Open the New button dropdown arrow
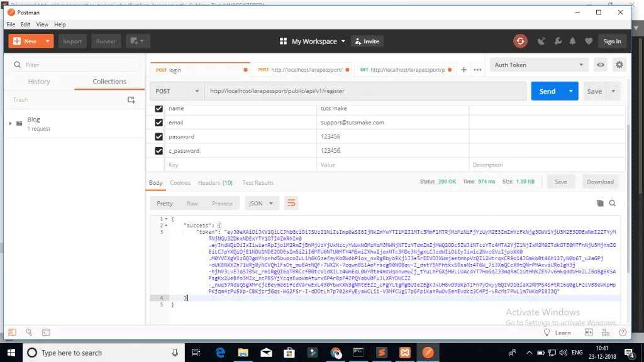Viewport: 644px width, 362px height. click(48, 41)
